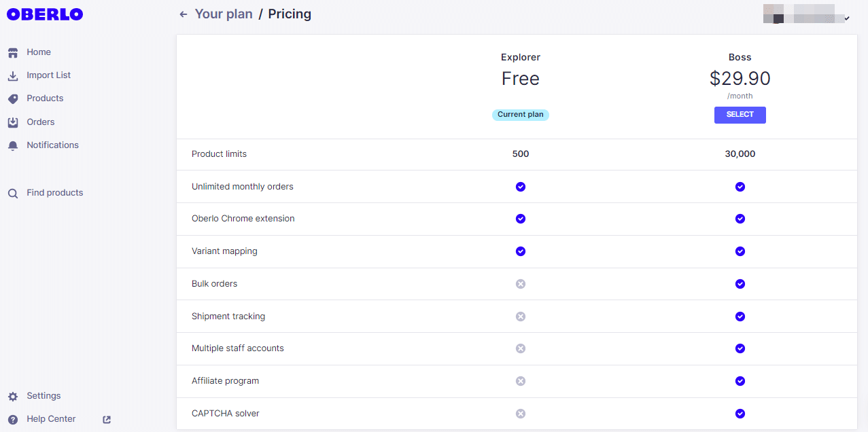Click the Products tag icon
Viewport: 868px width, 432px height.
[13, 98]
